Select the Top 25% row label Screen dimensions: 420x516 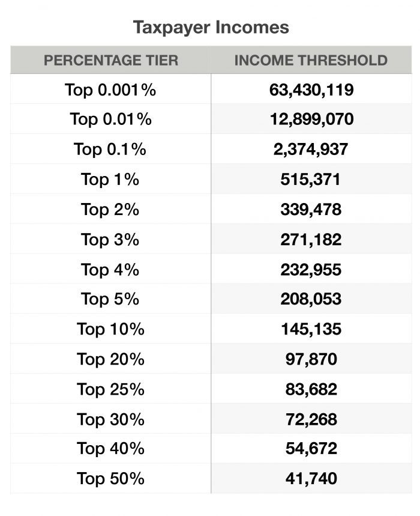tap(110, 389)
